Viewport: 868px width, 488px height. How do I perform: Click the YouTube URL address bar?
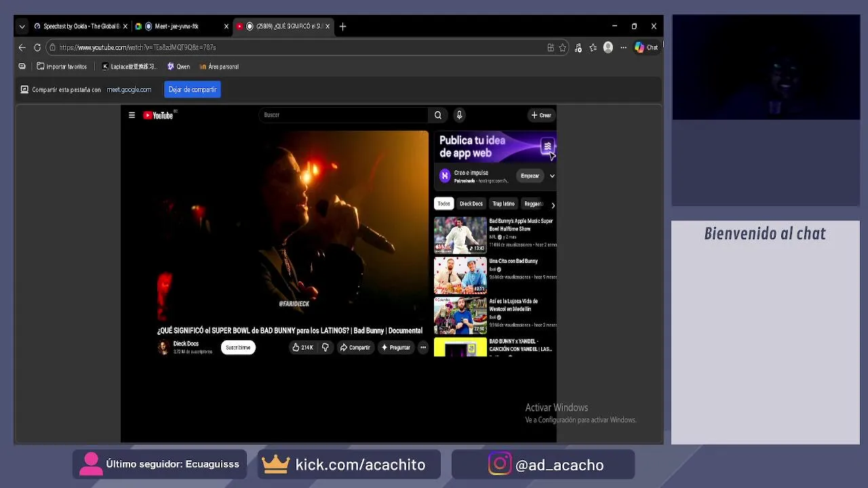tap(298, 47)
